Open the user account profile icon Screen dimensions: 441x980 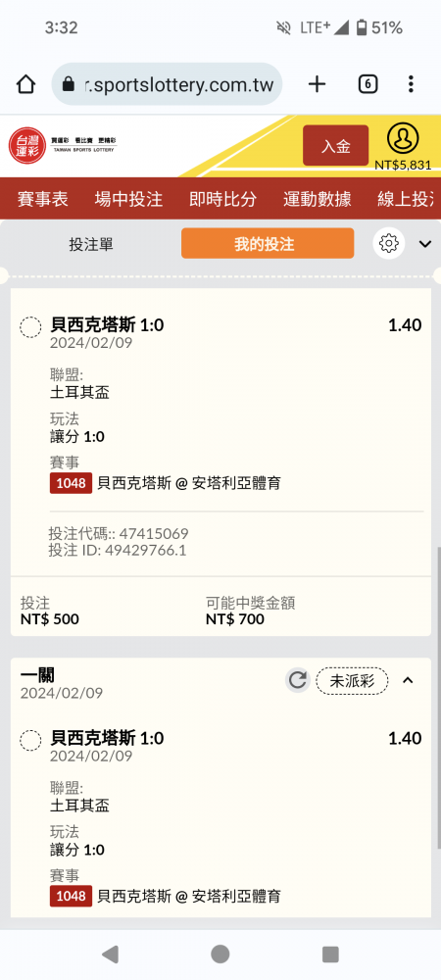pos(403,139)
